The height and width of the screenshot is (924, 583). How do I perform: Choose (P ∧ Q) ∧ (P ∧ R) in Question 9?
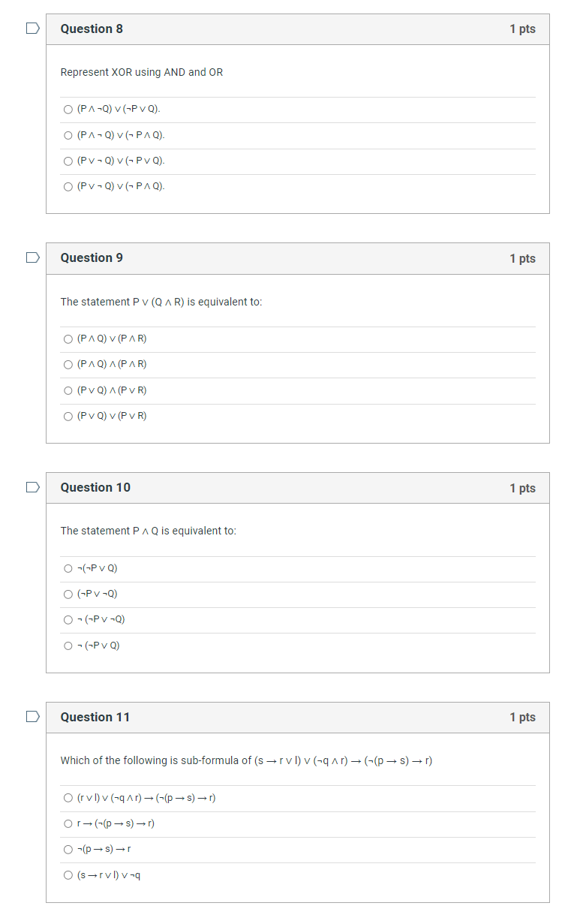[x=68, y=364]
